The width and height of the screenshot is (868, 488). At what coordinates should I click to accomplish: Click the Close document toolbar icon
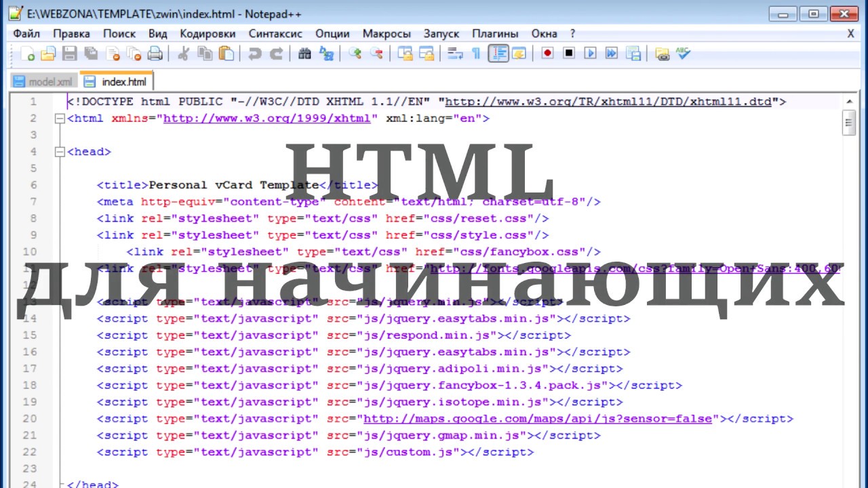tap(113, 54)
